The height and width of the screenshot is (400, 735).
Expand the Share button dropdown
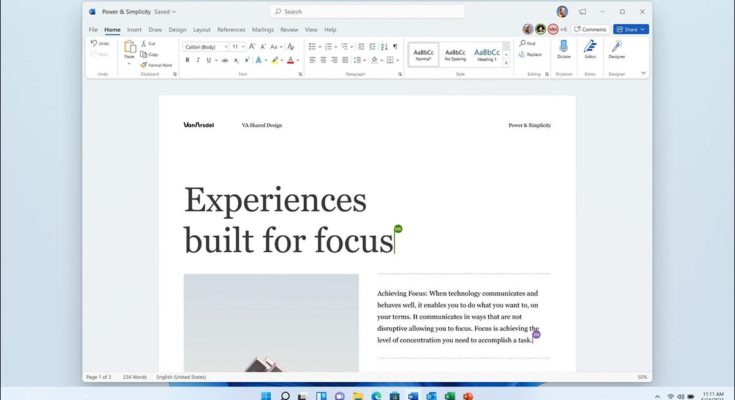(644, 30)
